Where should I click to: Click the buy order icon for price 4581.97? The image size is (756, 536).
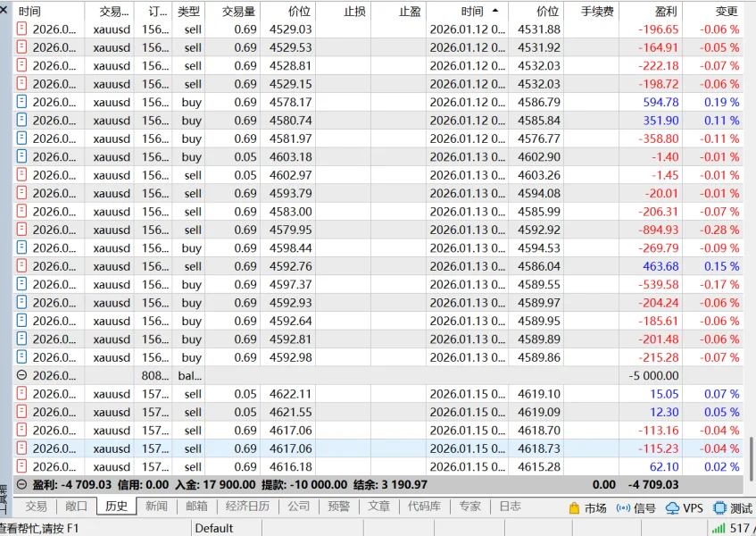pos(21,138)
